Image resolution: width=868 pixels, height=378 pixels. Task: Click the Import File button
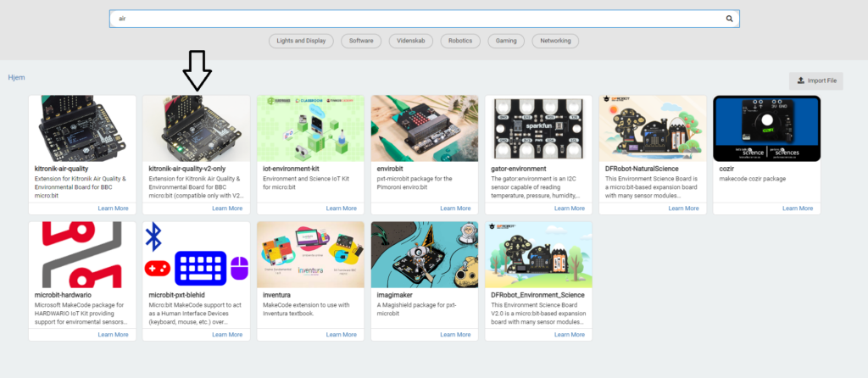816,81
